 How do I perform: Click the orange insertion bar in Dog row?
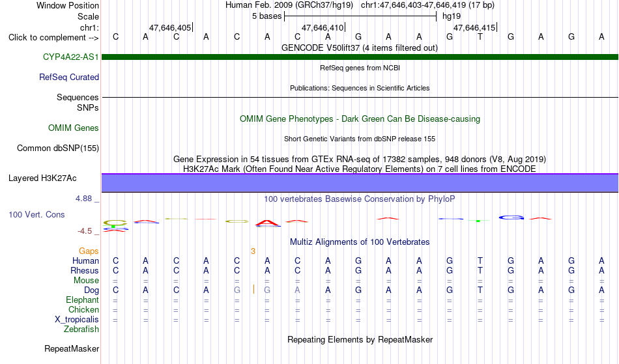253,290
